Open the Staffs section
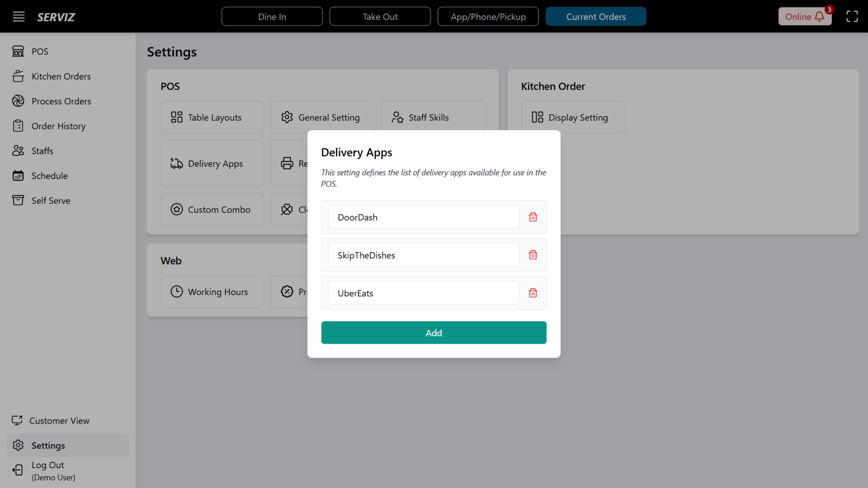This screenshot has height=488, width=868. tap(42, 151)
